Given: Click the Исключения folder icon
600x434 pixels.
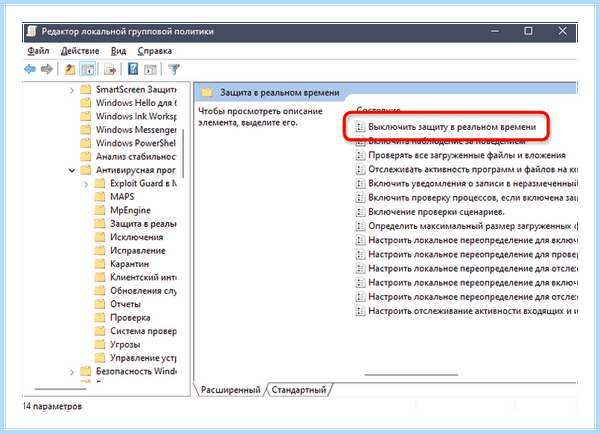Looking at the screenshot, I should point(100,237).
